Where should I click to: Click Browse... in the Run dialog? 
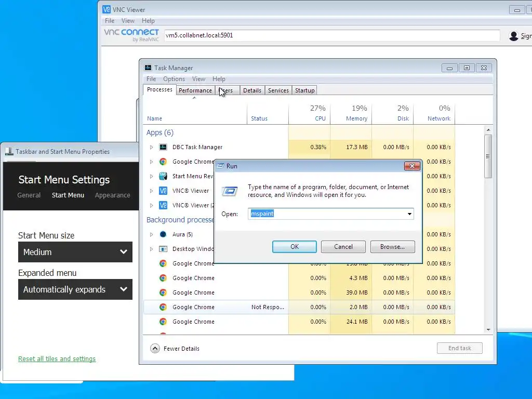pos(393,247)
